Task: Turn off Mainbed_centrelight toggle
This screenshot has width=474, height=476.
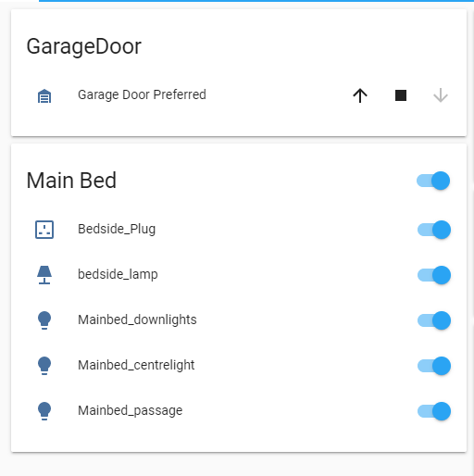Action: [x=434, y=366]
